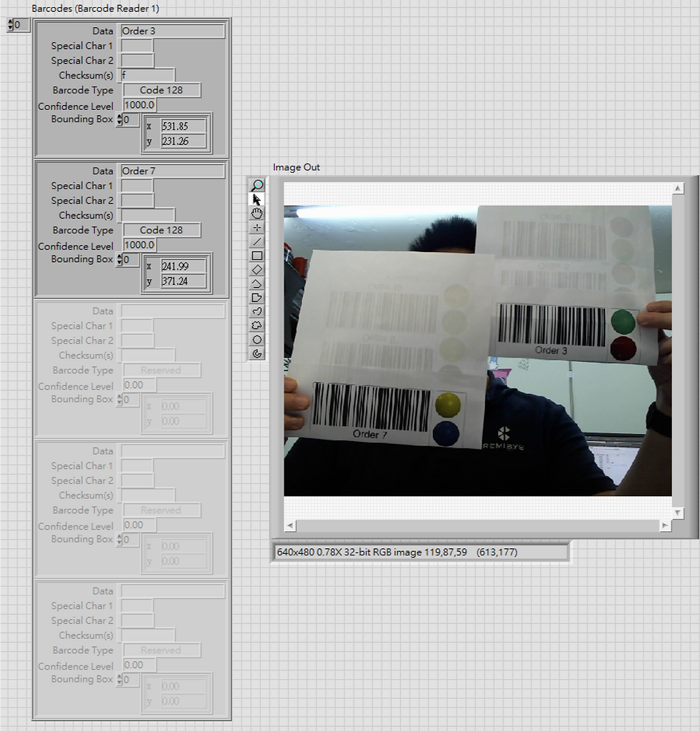
Task: Open Barcode Type Code 128 for Order 7
Action: coord(162,230)
